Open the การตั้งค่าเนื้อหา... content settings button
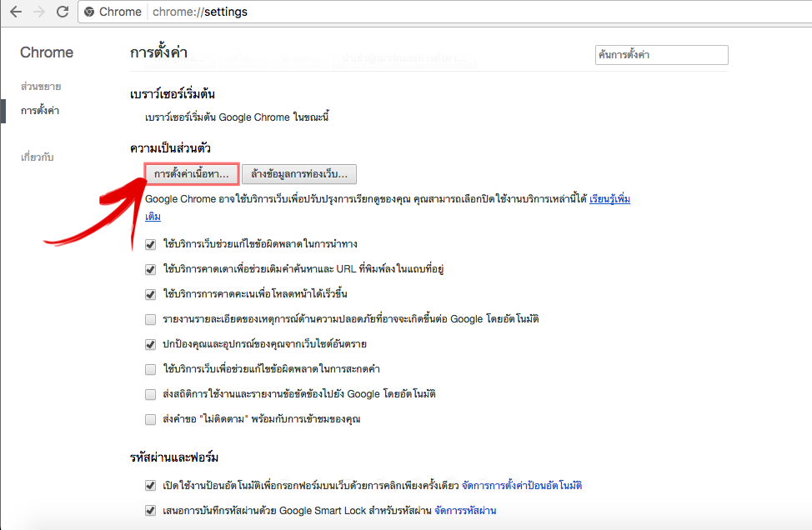Screen dimensions: 812x530 pos(192,174)
